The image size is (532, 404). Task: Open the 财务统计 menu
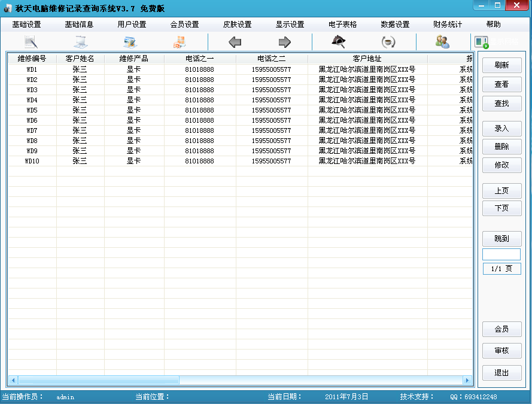click(448, 25)
